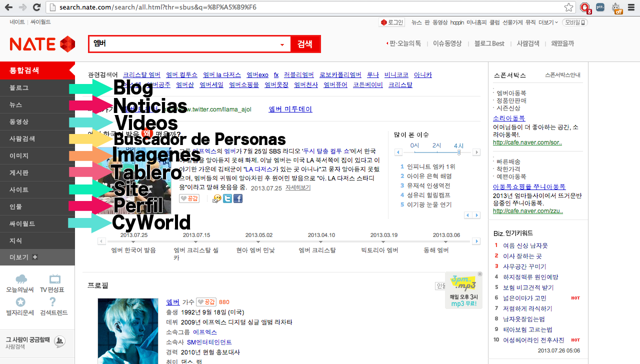Image resolution: width=640 pixels, height=364 pixels.
Task: Open the Chrome hamburger menu
Action: [x=631, y=7]
